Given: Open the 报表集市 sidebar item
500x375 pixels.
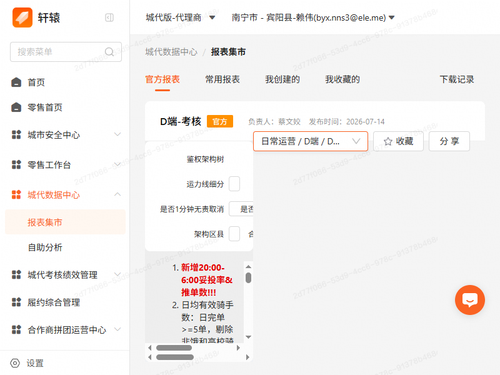Looking at the screenshot, I should coord(65,222).
